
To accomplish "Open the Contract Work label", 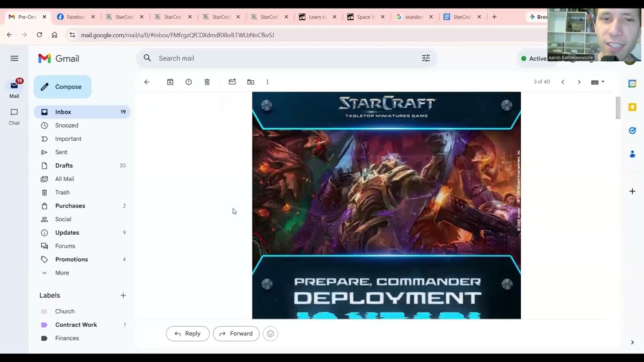I will point(82,325).
